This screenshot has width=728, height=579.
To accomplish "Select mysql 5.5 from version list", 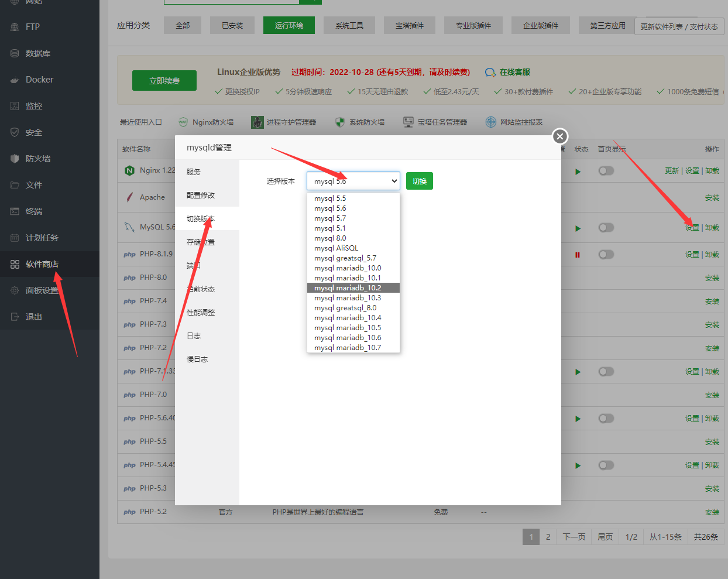I will tap(353, 198).
